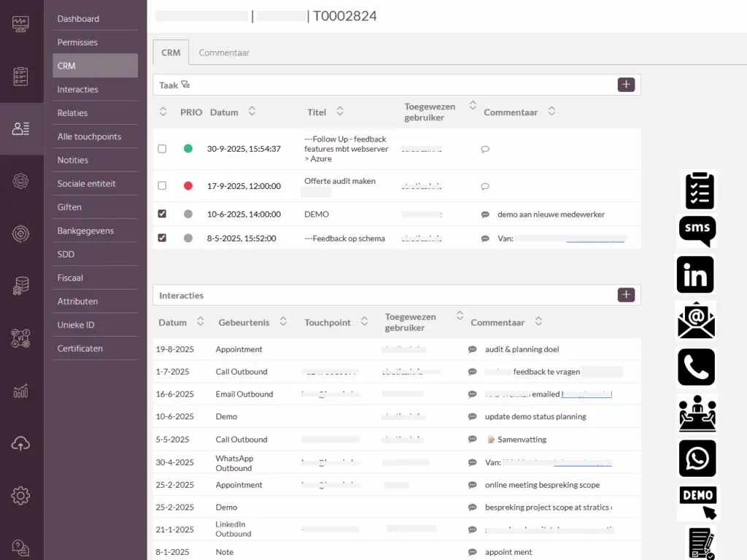This screenshot has height=560, width=747.
Task: Click the meeting appointment icon
Action: tap(697, 413)
